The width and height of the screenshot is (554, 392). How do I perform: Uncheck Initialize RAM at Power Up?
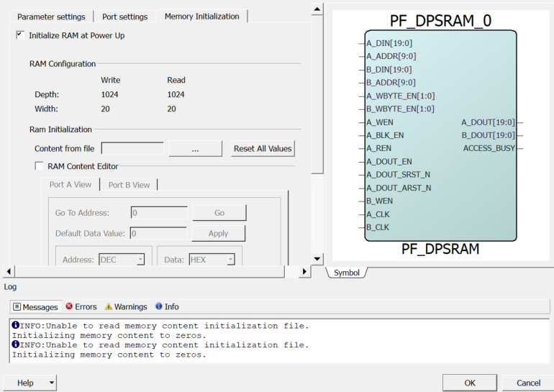19,35
